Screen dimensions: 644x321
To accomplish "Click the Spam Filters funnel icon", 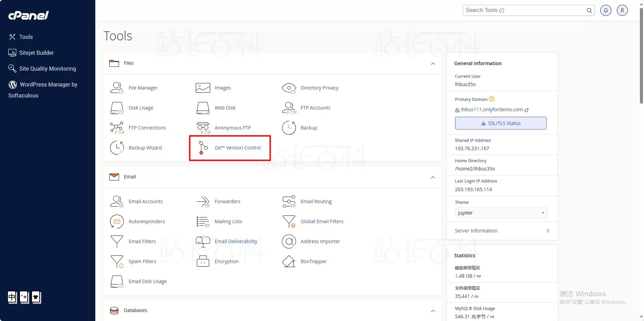I will tap(117, 261).
